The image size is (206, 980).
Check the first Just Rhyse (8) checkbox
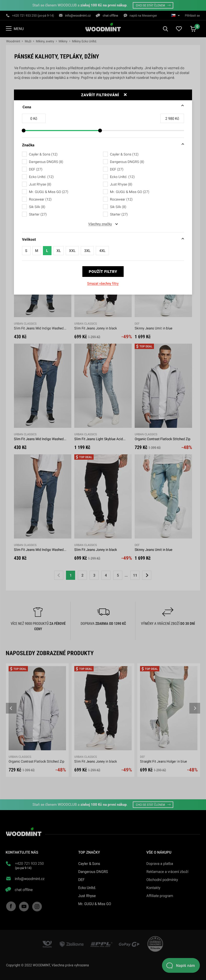24,184
